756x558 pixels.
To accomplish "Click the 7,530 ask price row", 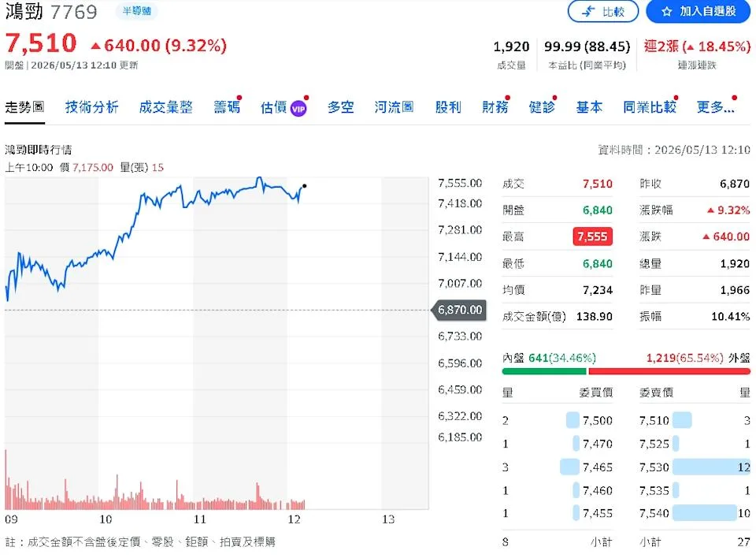I will coord(695,467).
